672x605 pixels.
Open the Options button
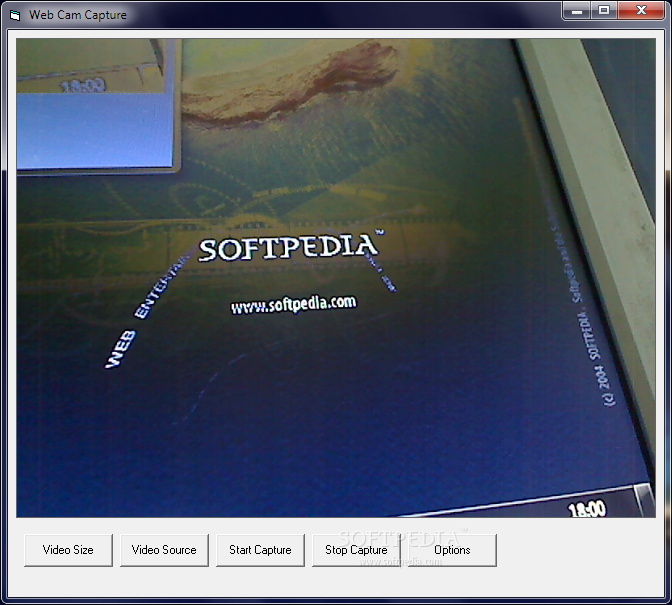pyautogui.click(x=453, y=550)
